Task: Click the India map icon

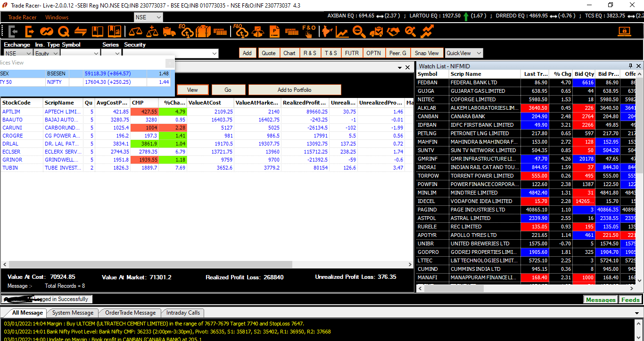Action: pos(326,32)
